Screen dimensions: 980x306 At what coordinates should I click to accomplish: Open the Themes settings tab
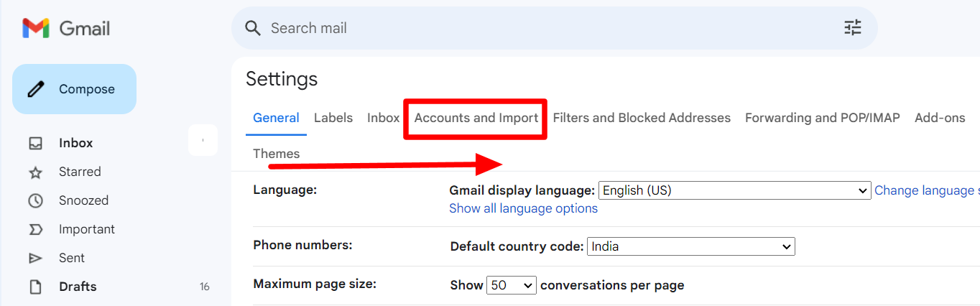[277, 154]
